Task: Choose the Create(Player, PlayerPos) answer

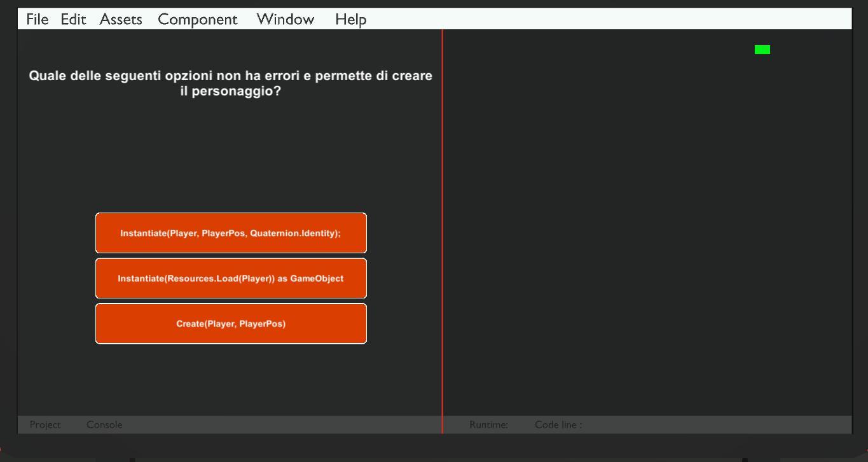Action: (x=231, y=323)
